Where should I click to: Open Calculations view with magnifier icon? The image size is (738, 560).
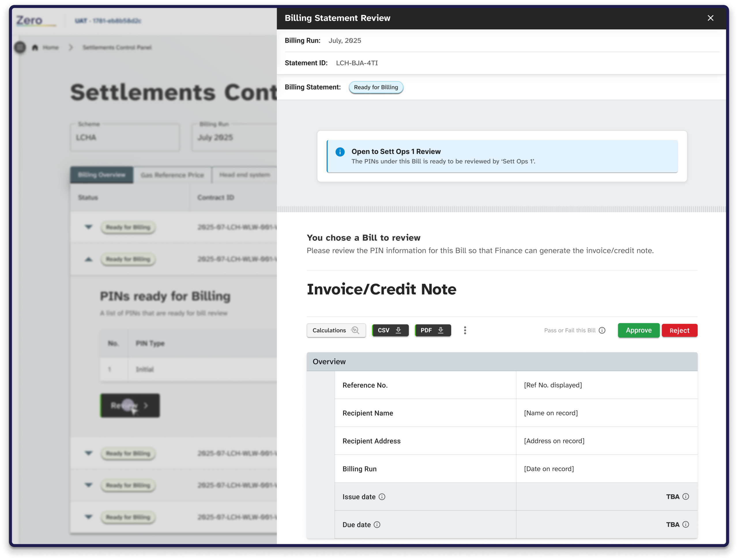336,330
